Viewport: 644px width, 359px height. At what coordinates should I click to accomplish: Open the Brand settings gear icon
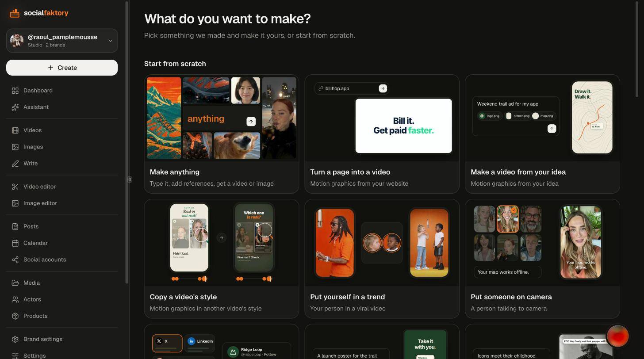(15, 339)
